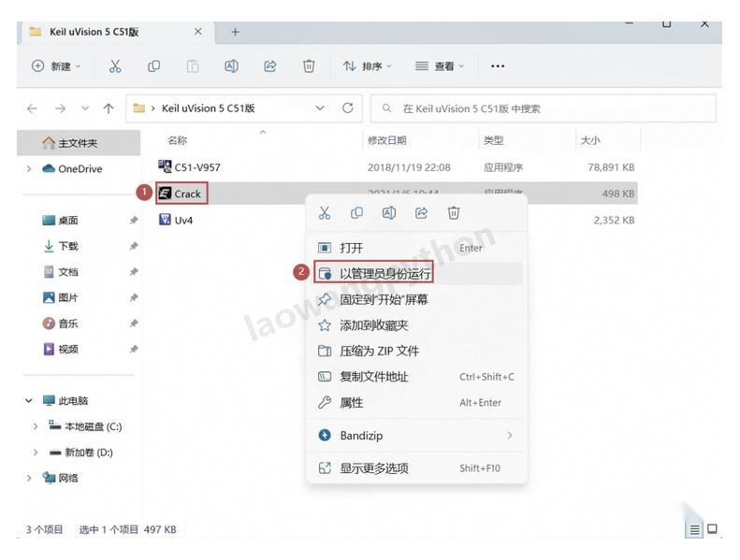Open the 新建 dropdown
This screenshot has width=740, height=560.
point(56,66)
